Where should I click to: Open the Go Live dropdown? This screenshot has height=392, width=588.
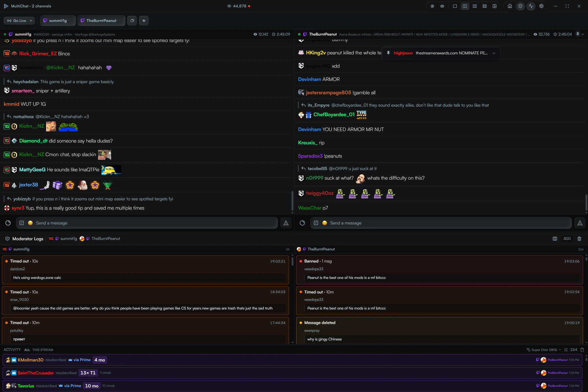point(20,21)
